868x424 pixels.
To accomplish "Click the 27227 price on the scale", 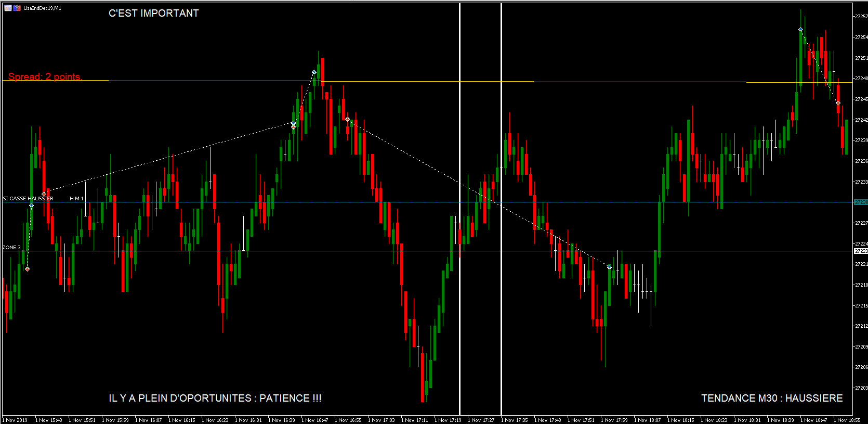I will 861,223.
